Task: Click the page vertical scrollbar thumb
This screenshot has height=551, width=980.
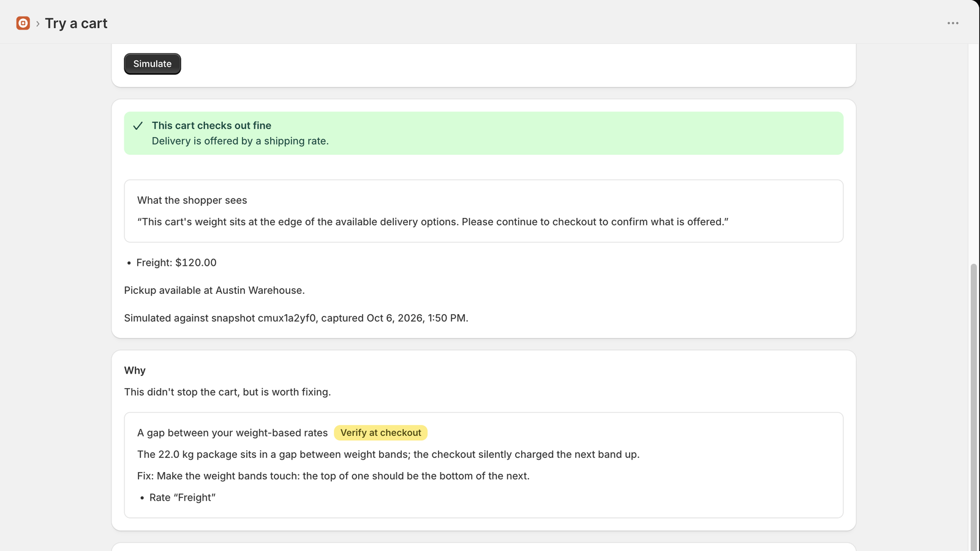Action: pyautogui.click(x=974, y=407)
